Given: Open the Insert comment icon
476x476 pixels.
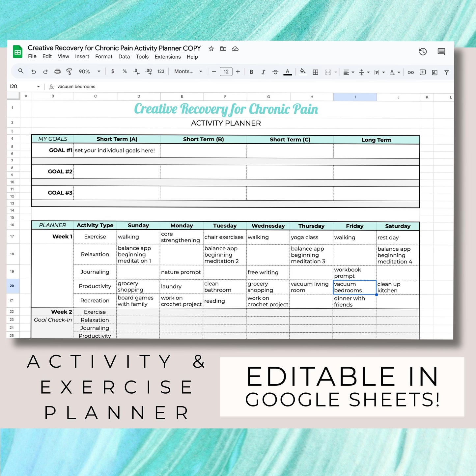Looking at the screenshot, I should [x=422, y=72].
